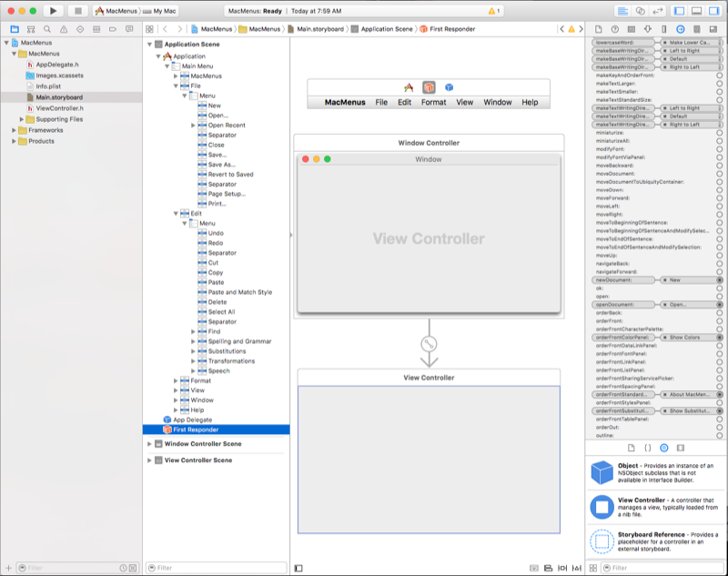
Task: Open the Find navigator
Action: point(47,30)
